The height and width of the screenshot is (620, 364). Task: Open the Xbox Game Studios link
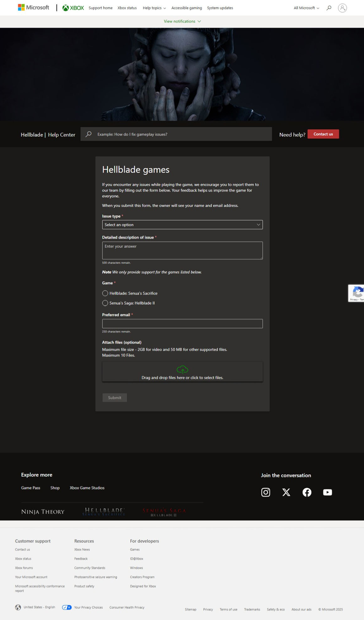pyautogui.click(x=87, y=488)
